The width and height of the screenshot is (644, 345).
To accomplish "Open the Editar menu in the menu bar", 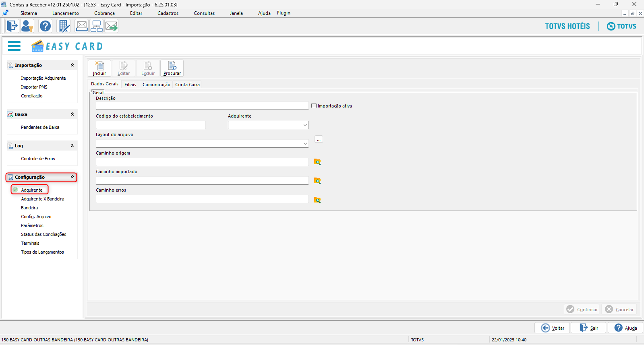I will pyautogui.click(x=136, y=13).
